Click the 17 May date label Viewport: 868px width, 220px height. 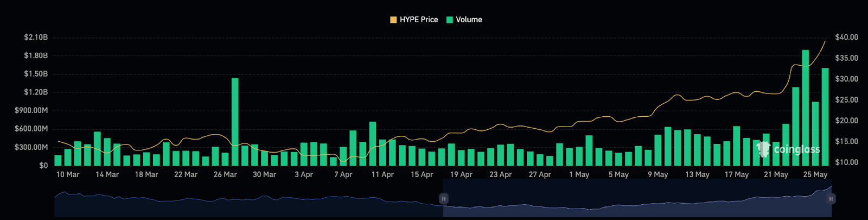click(737, 174)
